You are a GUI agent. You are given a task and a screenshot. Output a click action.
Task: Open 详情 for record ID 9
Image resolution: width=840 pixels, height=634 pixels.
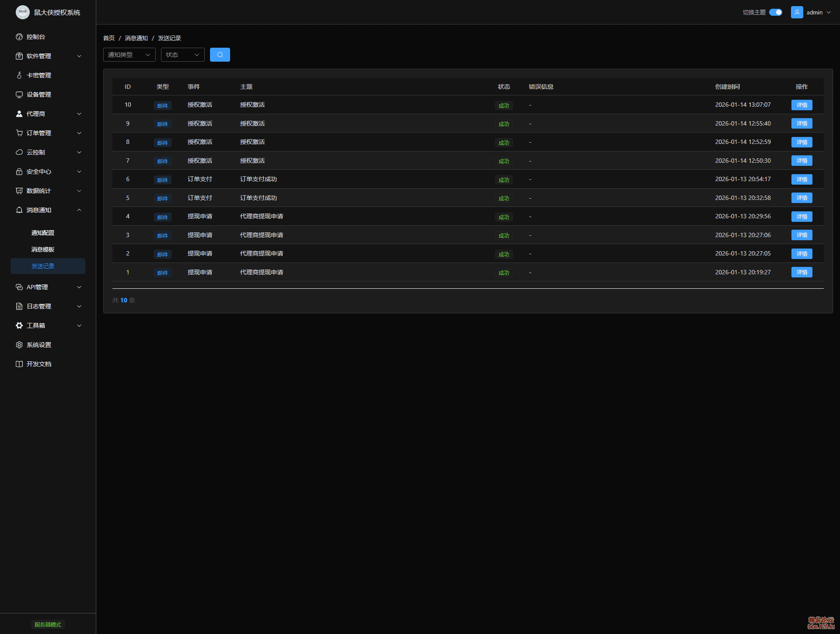pos(802,123)
